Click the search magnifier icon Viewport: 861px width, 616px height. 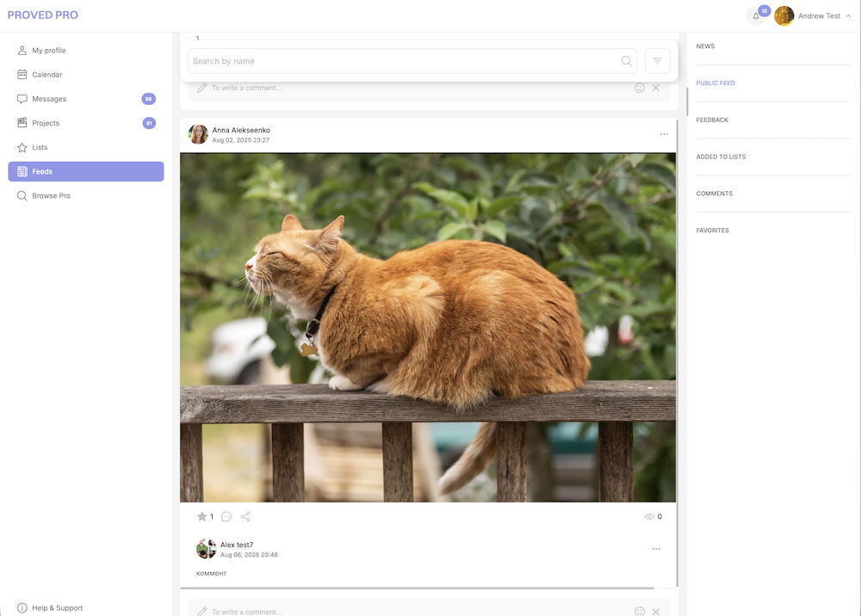click(626, 61)
